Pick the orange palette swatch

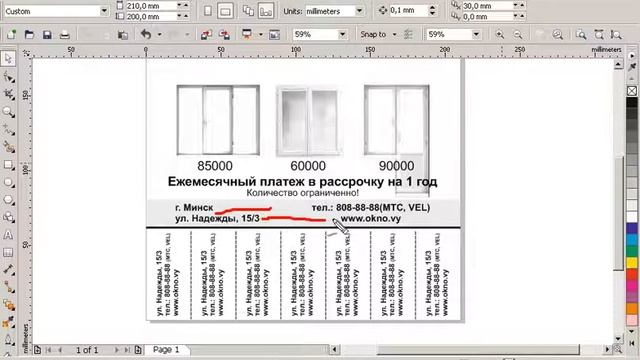(x=632, y=308)
